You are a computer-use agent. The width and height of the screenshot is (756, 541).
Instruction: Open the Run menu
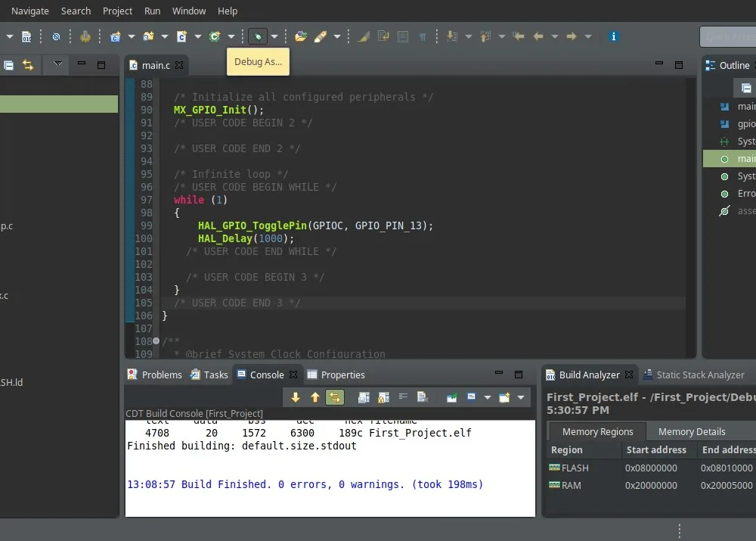click(x=153, y=11)
